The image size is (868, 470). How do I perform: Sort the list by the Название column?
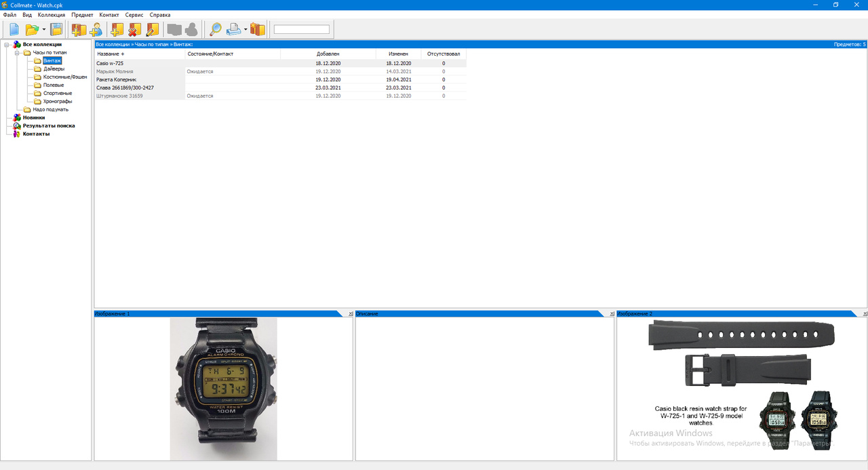(140, 54)
